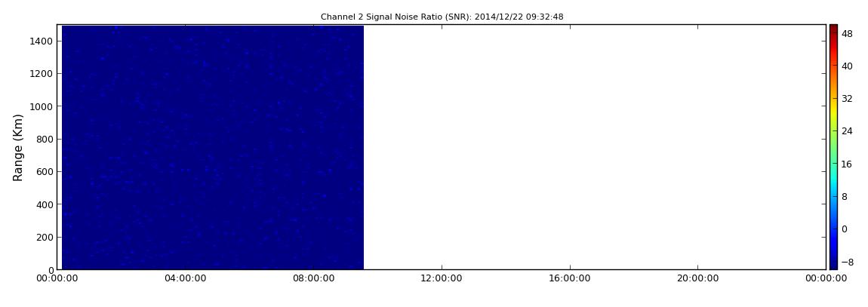Click the 1200 range tick label
The image size is (868, 307).
pyautogui.click(x=42, y=74)
